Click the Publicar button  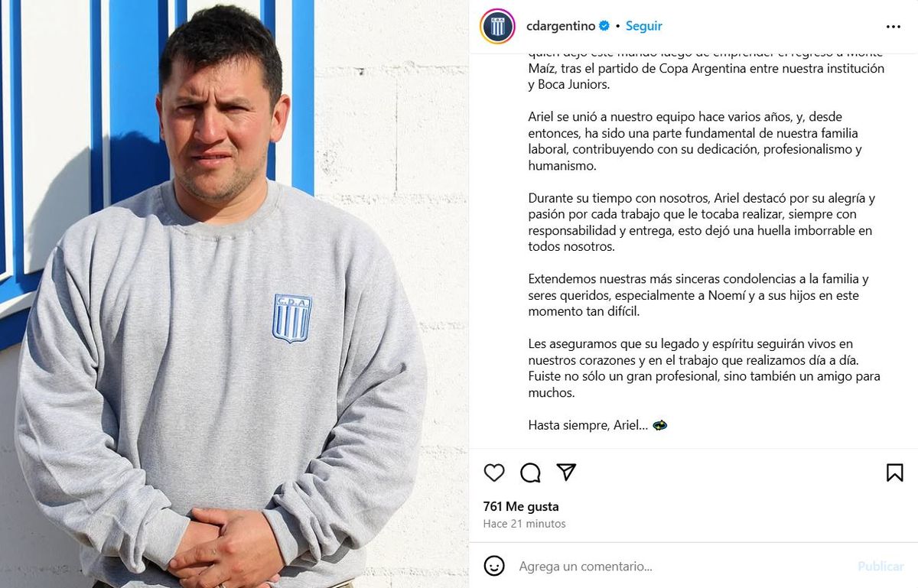[x=881, y=567]
